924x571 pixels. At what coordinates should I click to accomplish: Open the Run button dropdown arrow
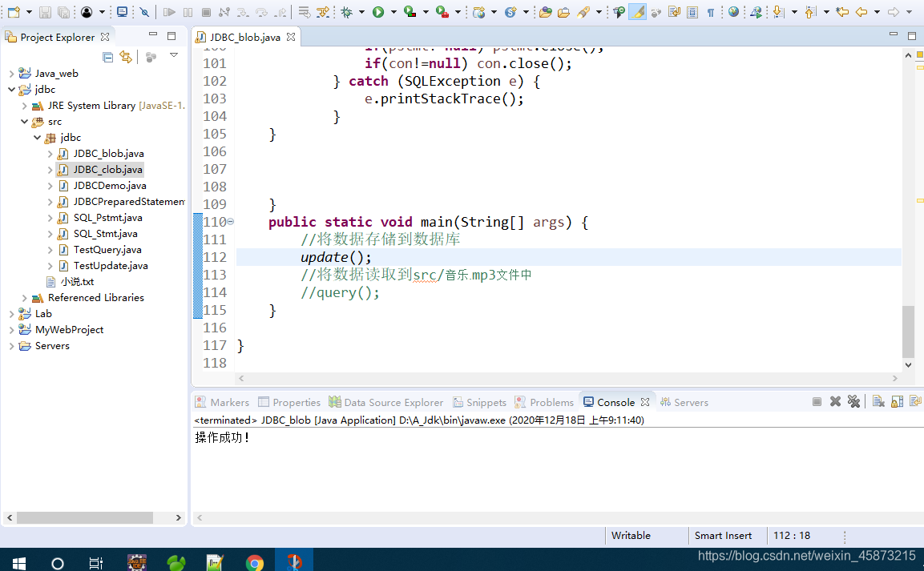pyautogui.click(x=393, y=12)
